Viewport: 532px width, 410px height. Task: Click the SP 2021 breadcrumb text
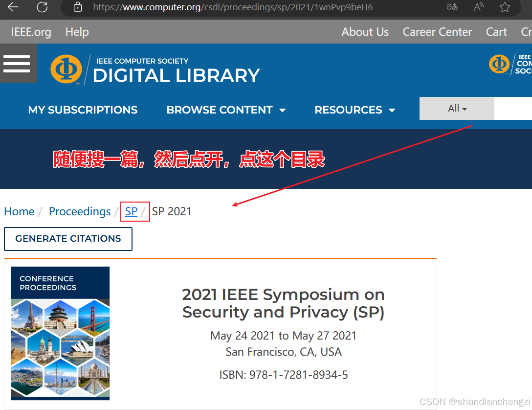(x=172, y=211)
